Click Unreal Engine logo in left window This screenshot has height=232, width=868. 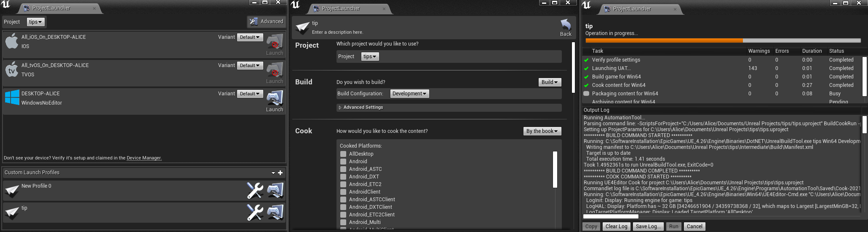(x=5, y=5)
